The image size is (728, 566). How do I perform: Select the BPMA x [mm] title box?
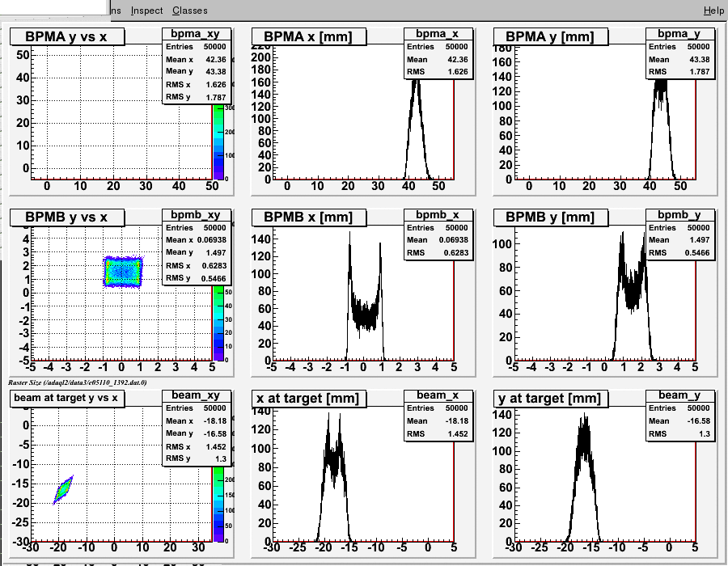pyautogui.click(x=309, y=36)
